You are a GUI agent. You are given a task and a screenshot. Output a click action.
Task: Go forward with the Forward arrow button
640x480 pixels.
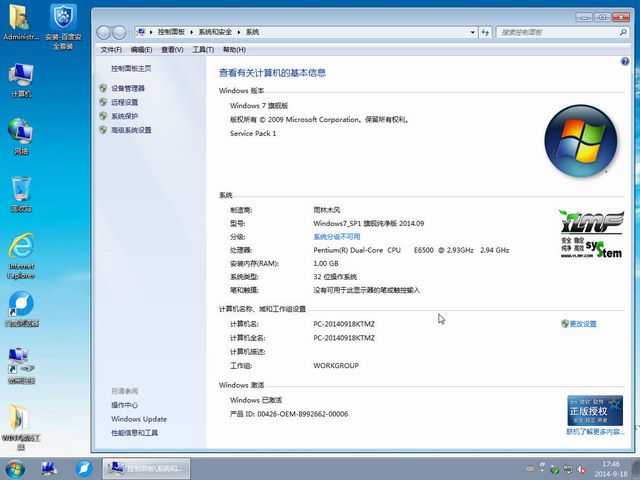[x=119, y=32]
